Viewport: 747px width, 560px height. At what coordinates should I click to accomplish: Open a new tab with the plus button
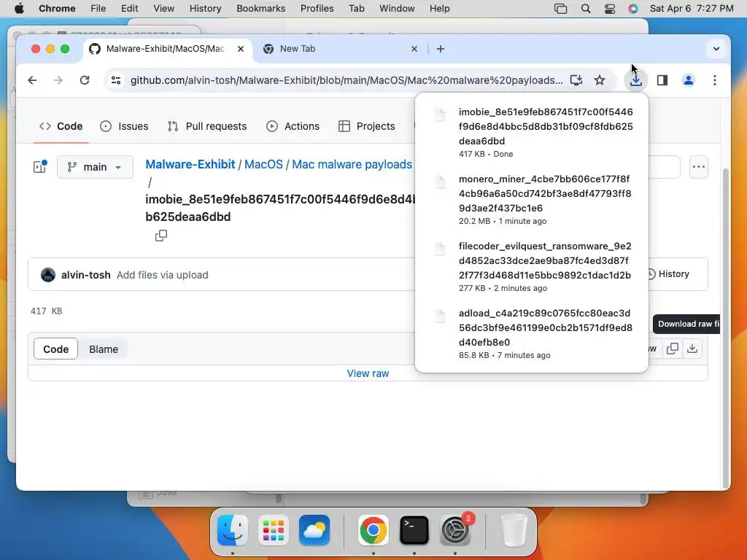pos(441,49)
